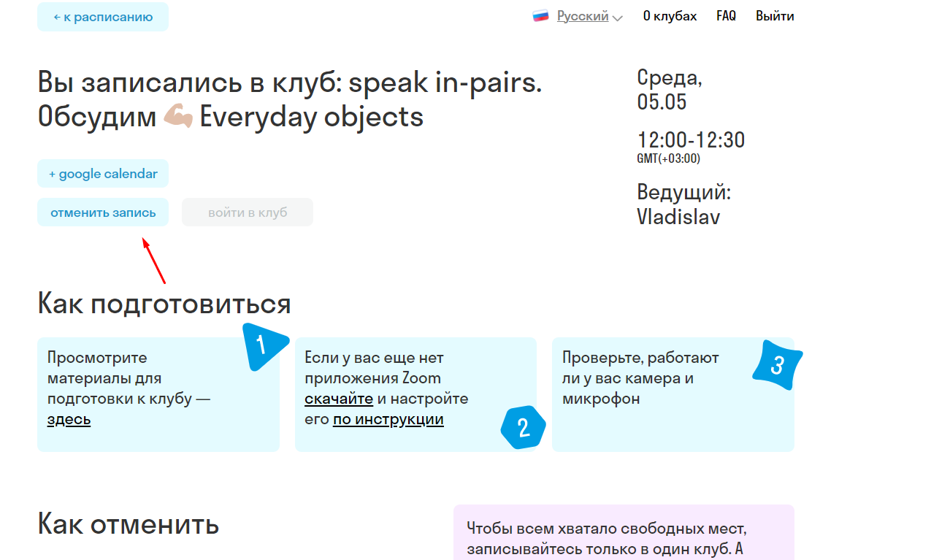Click "Выйти" to log out
931x560 pixels.
[x=774, y=15]
